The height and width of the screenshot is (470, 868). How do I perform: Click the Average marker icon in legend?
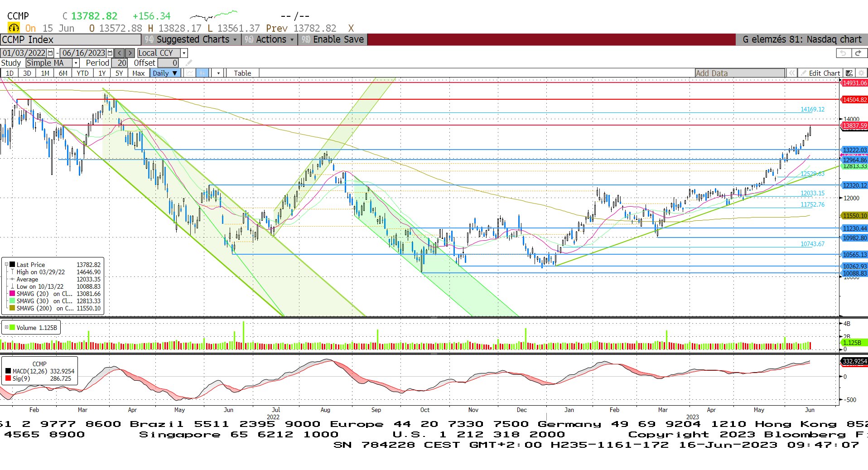pos(12,279)
